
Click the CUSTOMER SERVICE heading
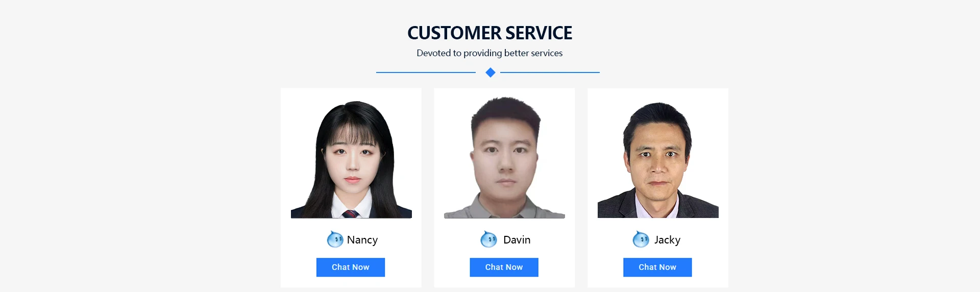(x=490, y=33)
